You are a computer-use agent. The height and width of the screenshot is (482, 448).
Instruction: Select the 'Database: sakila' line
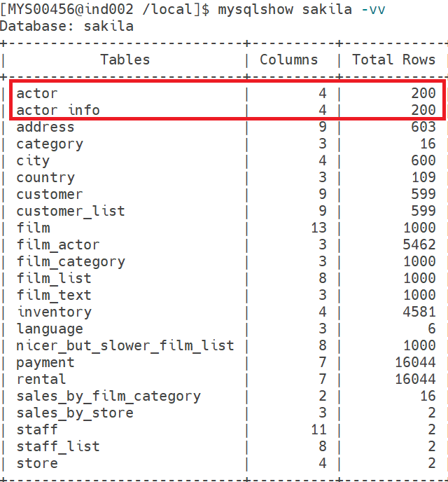pyautogui.click(x=67, y=26)
